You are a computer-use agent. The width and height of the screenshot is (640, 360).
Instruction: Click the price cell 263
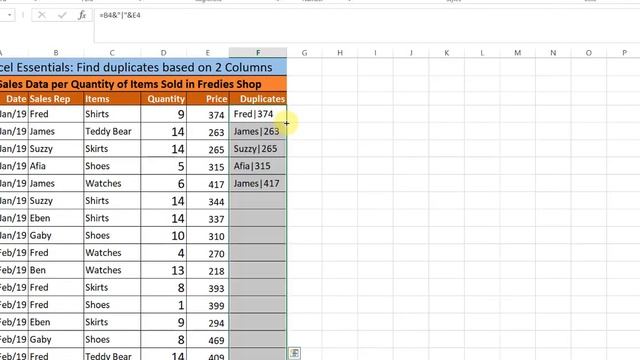(208, 131)
